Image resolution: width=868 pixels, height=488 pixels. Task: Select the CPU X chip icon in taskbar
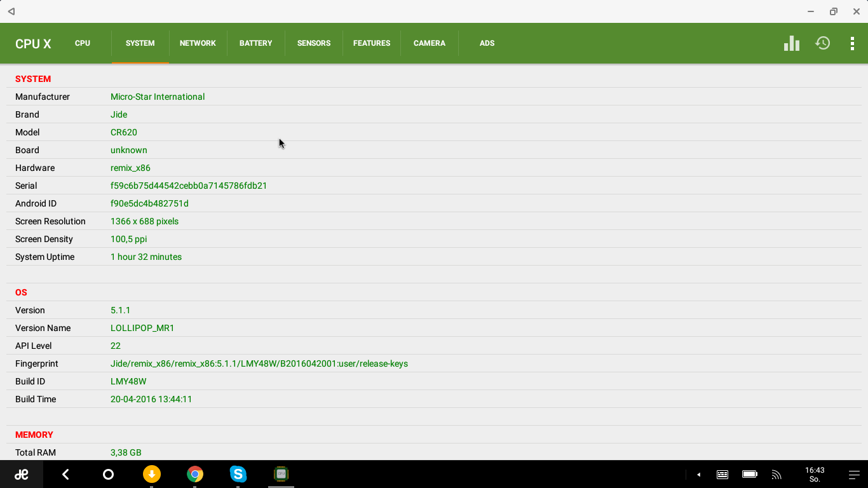pyautogui.click(x=281, y=474)
